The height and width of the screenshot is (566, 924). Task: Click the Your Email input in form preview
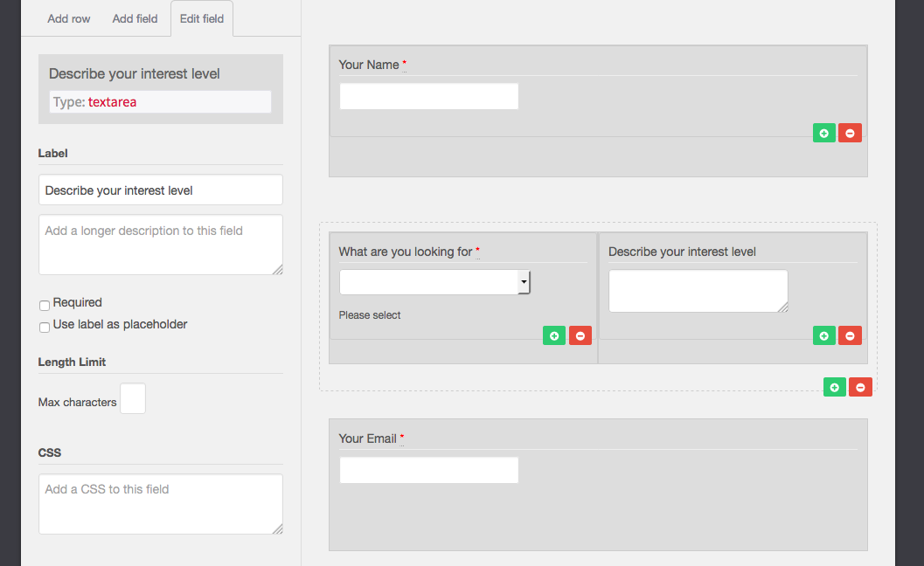429,470
